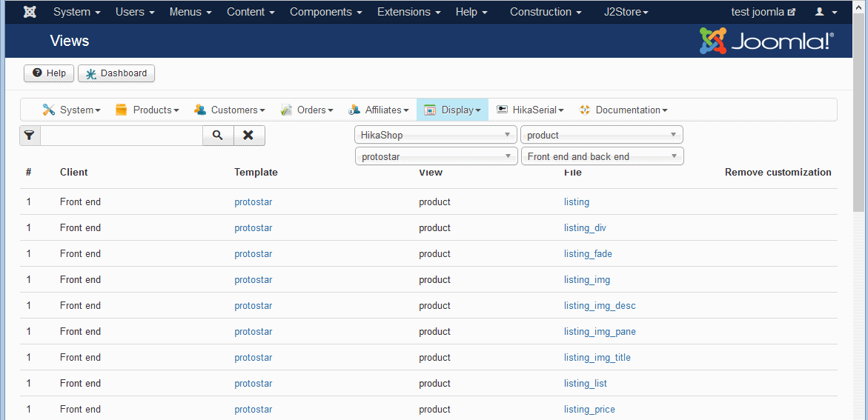Open the Construction menu
The image size is (868, 420).
pyautogui.click(x=546, y=12)
